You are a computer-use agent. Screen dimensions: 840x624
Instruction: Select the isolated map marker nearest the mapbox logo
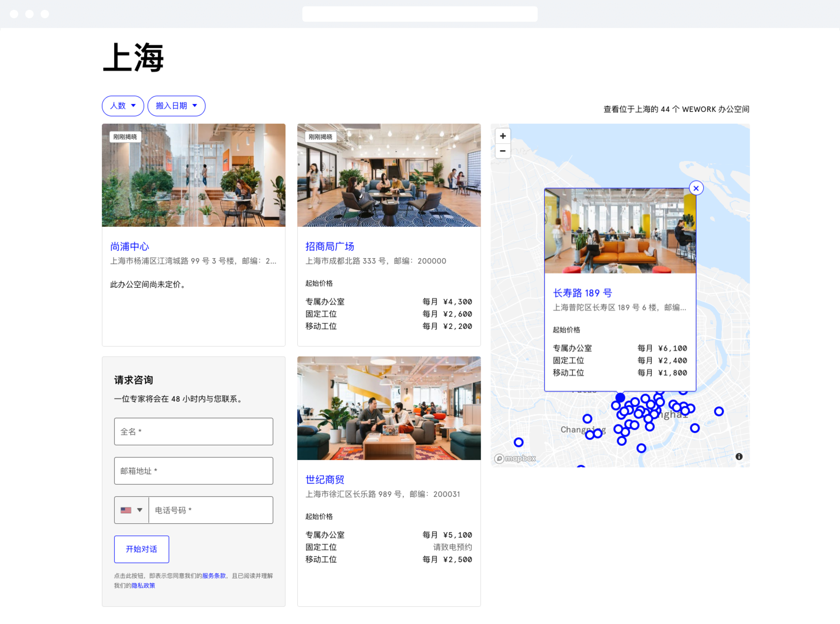[518, 442]
